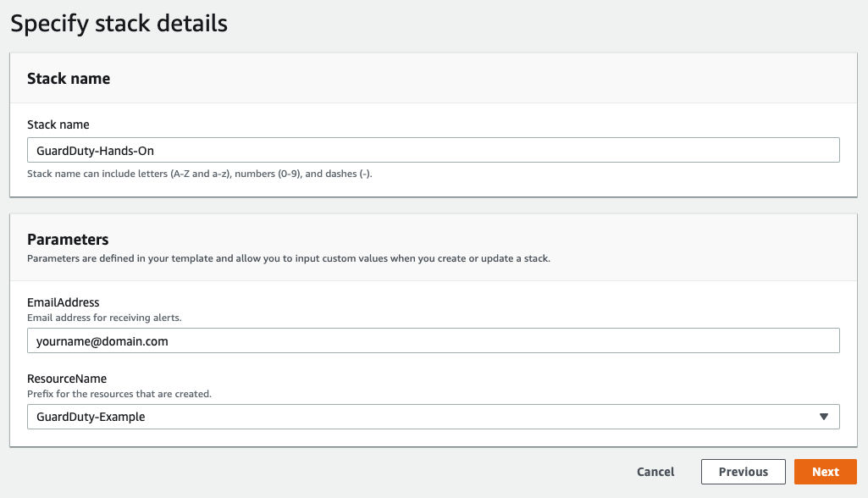
Task: Focus the Stack name input field
Action: [434, 150]
